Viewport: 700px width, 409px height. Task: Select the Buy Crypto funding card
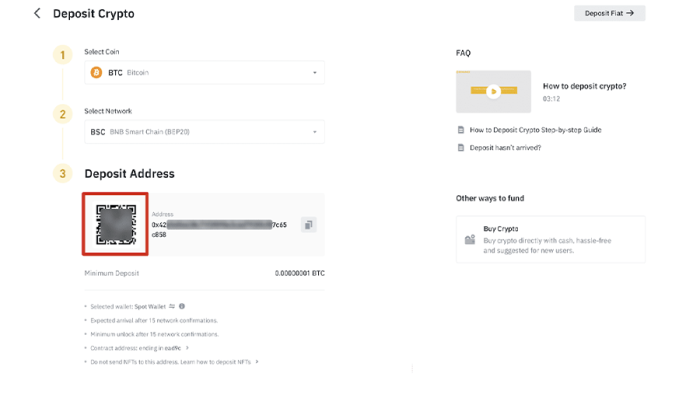coord(550,240)
